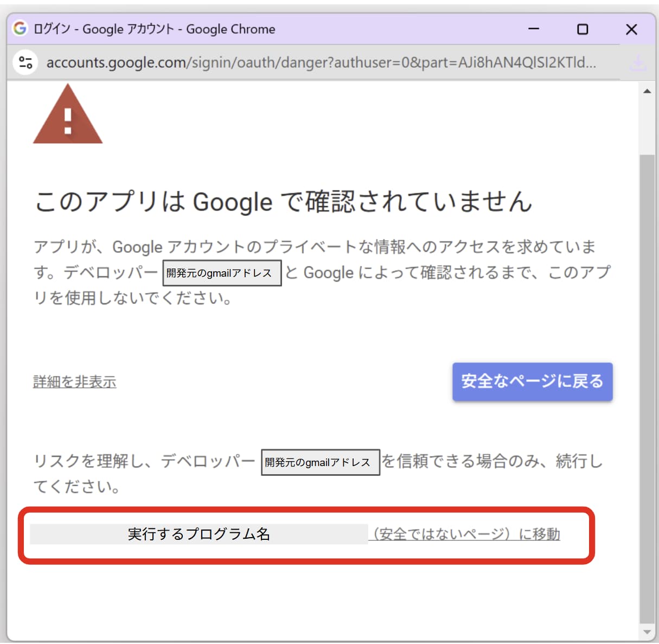
Task: Click the accounts.google.com URL in address bar
Action: pyautogui.click(x=321, y=62)
